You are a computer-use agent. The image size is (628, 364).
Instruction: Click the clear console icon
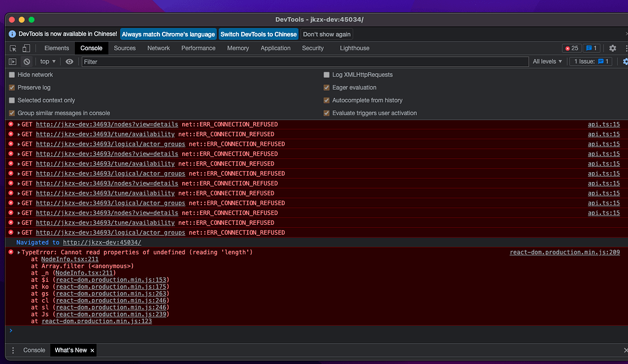pyautogui.click(x=26, y=61)
